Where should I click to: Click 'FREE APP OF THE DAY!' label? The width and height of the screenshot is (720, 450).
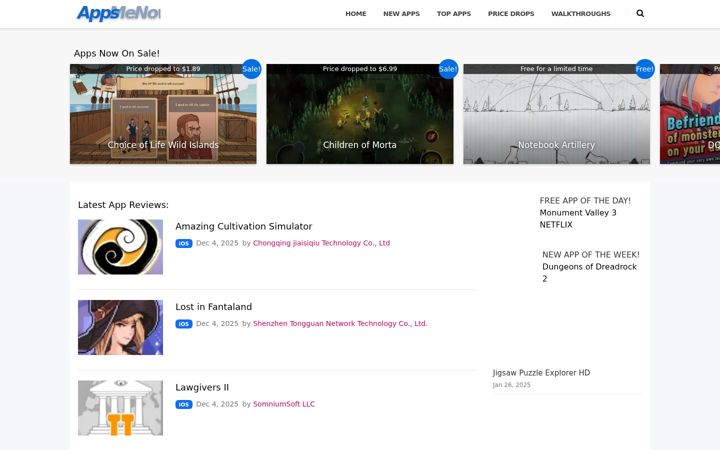(585, 201)
